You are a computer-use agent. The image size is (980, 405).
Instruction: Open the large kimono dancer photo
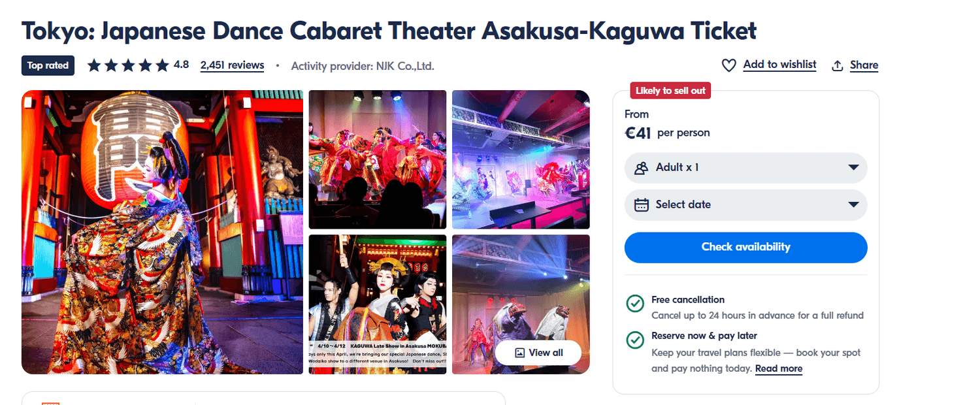162,232
